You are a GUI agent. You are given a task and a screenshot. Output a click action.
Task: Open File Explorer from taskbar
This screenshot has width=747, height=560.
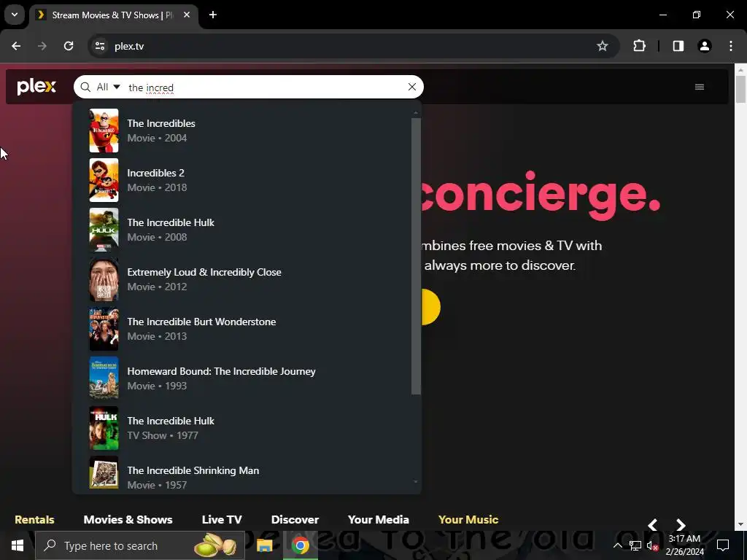pyautogui.click(x=264, y=545)
